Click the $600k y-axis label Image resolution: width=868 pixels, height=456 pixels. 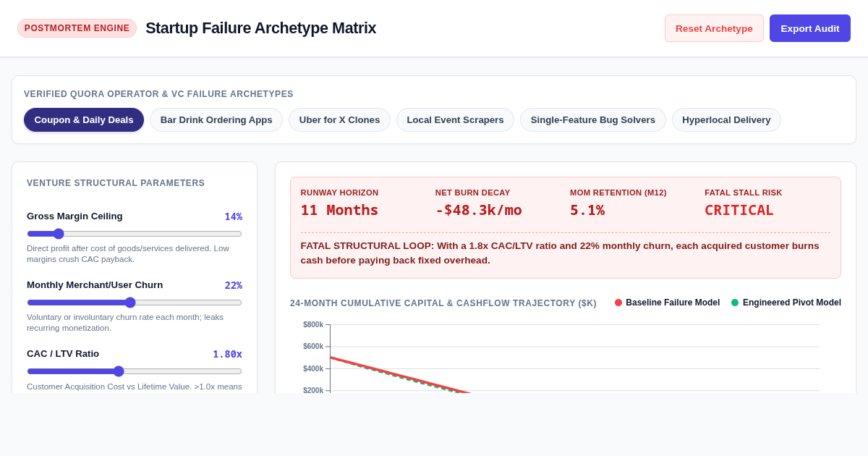pyautogui.click(x=313, y=347)
